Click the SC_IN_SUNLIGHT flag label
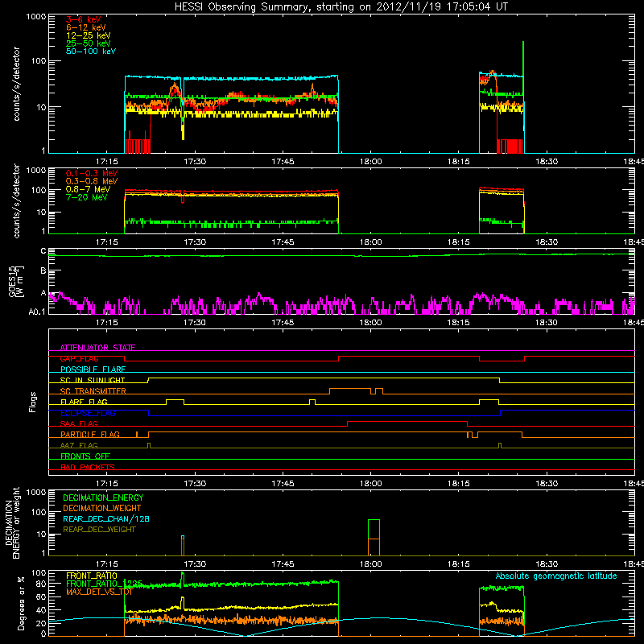This screenshot has height=644, width=644. [x=93, y=380]
